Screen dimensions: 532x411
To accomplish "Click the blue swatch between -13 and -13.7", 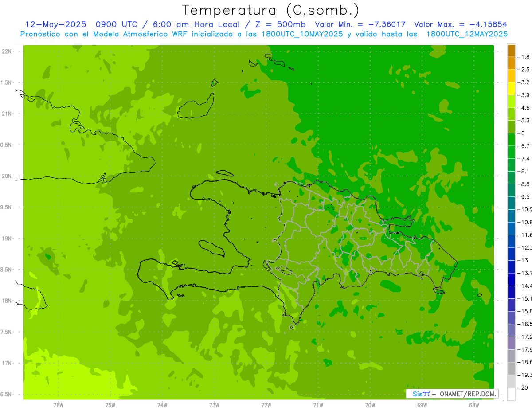I will pyautogui.click(x=511, y=266).
